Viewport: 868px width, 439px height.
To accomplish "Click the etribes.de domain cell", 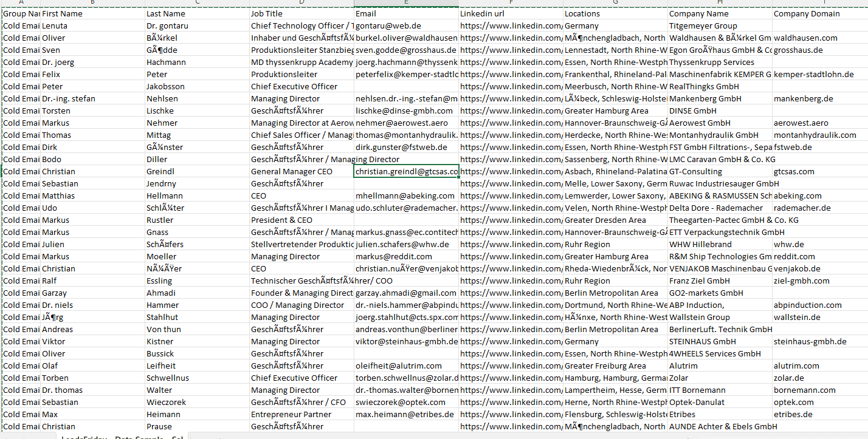I will coord(820,414).
